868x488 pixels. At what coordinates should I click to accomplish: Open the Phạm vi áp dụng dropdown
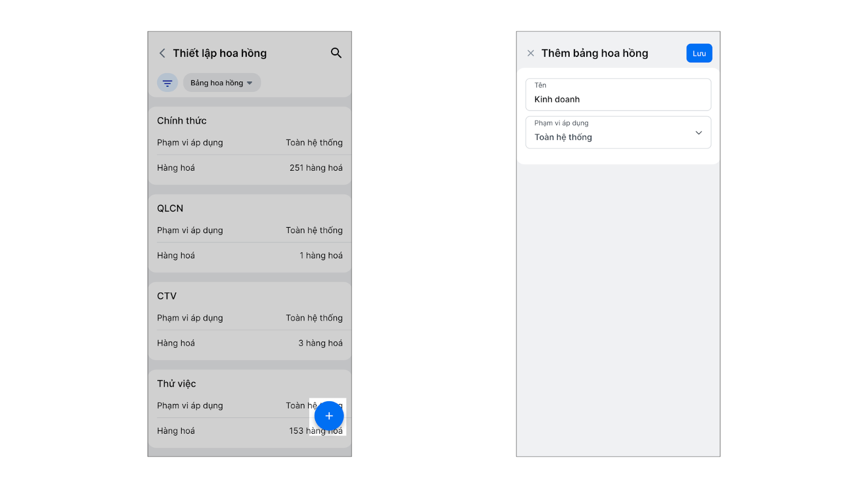click(618, 132)
